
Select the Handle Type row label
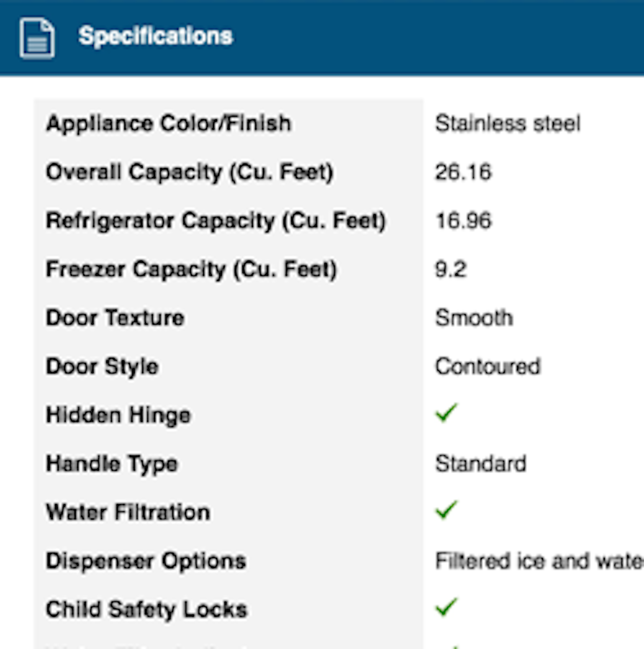(x=112, y=464)
